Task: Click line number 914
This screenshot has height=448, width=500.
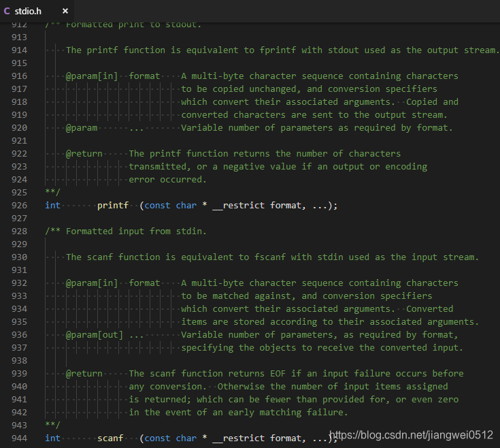Action: [19, 50]
